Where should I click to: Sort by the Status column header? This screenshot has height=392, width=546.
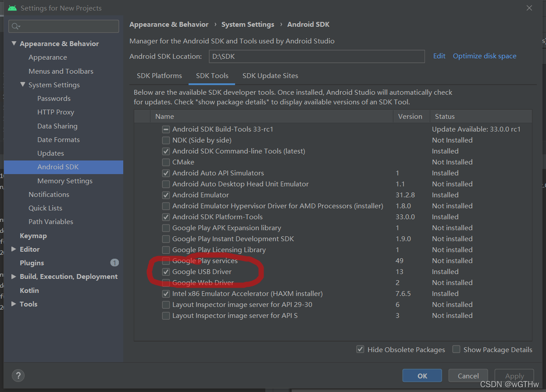(x=481, y=117)
